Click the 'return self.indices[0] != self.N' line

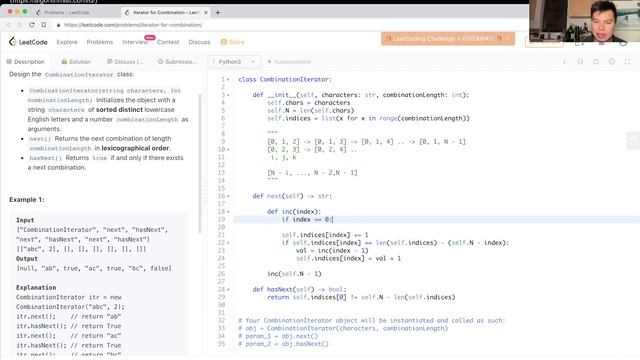point(361,297)
